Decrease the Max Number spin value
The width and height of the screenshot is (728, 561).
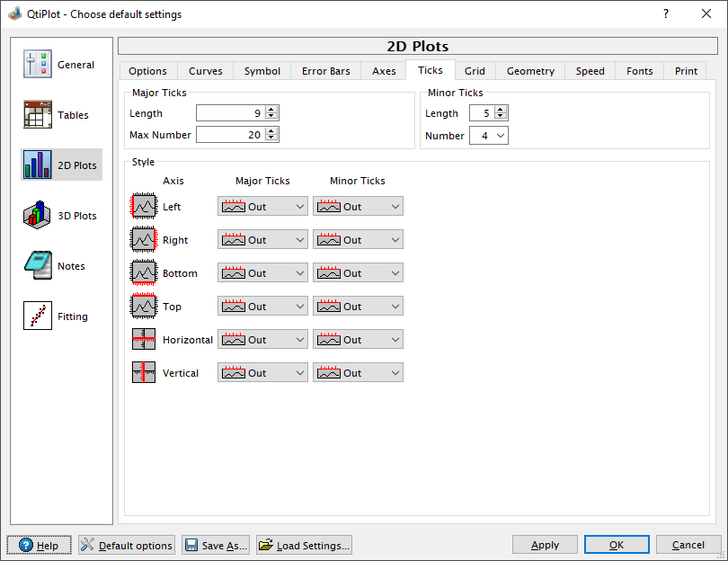coord(272,138)
